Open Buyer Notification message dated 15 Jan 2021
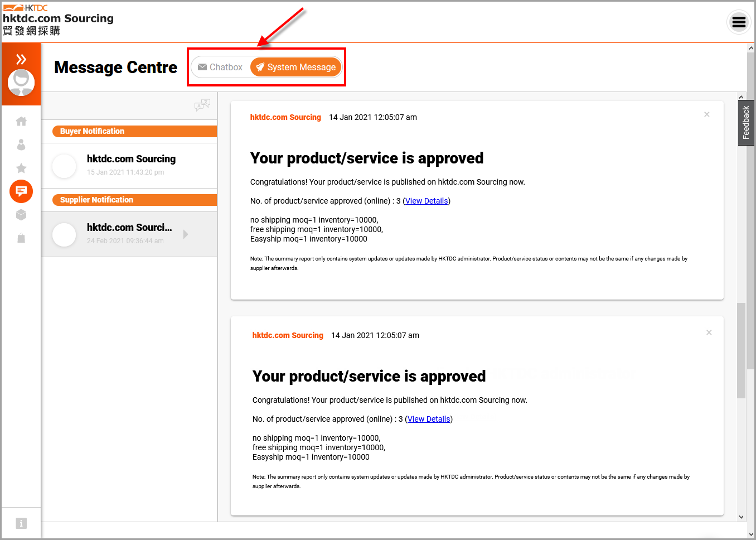 click(129, 166)
